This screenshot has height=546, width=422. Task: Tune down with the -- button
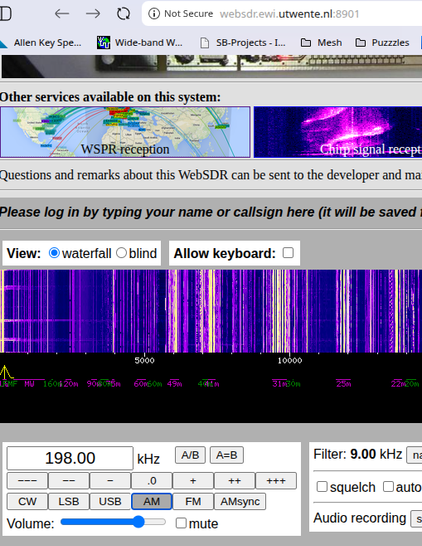point(69,481)
